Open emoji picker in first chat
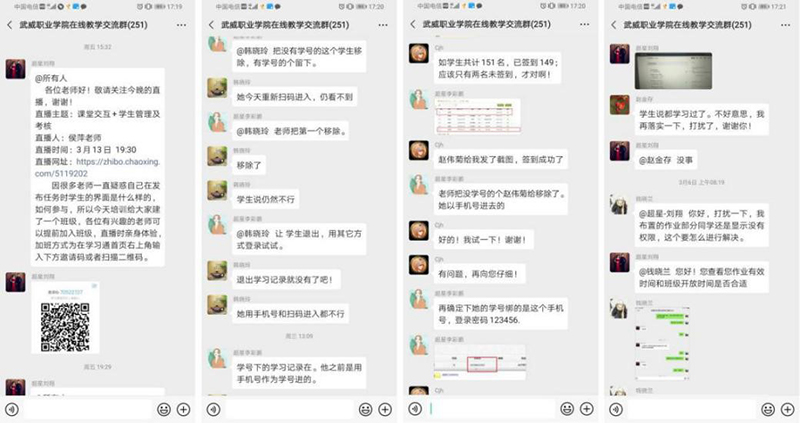Screen dimensions: 800x423 164,409
